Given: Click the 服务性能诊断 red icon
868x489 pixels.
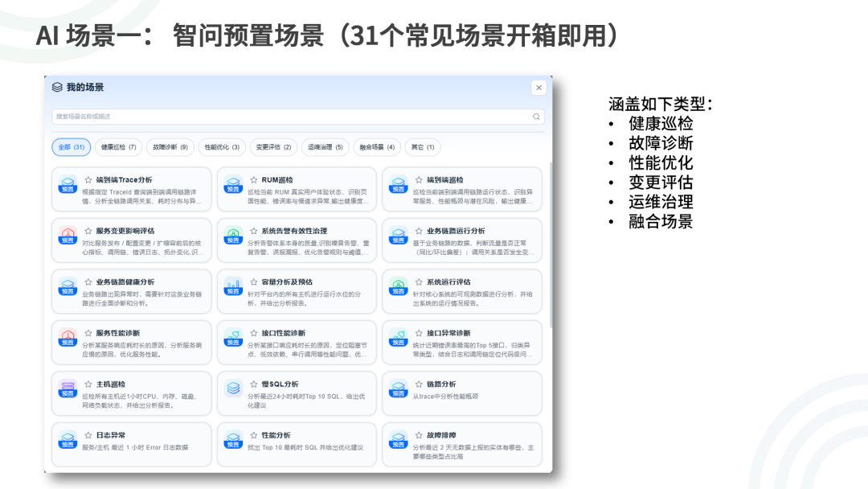Looking at the screenshot, I should [x=68, y=337].
